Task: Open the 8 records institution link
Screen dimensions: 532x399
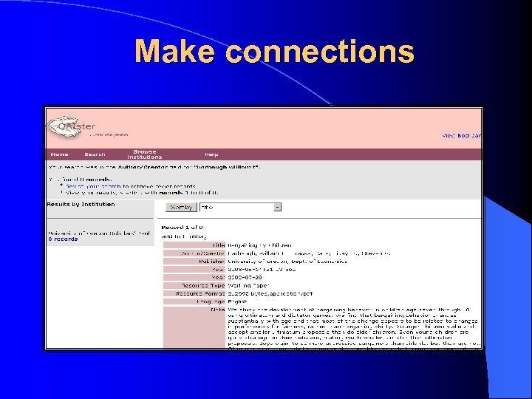Action: (63, 239)
